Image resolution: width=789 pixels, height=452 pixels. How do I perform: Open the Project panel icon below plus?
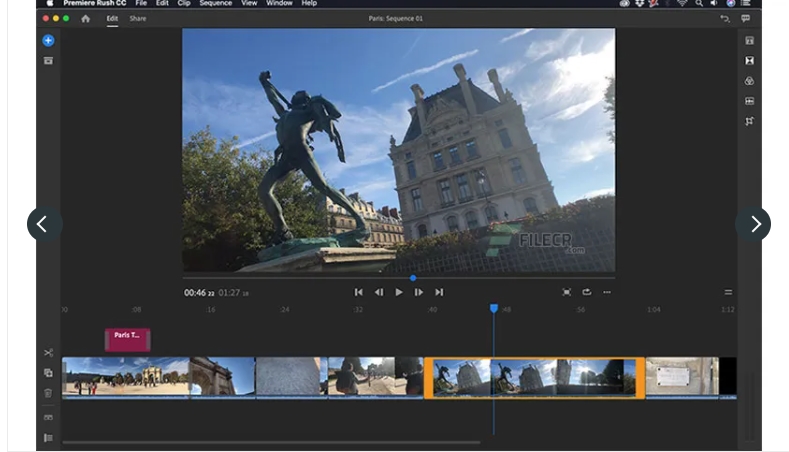(x=48, y=61)
